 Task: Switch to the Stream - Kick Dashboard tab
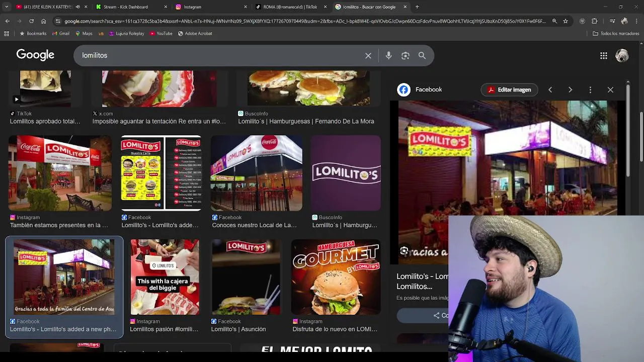pos(126,7)
